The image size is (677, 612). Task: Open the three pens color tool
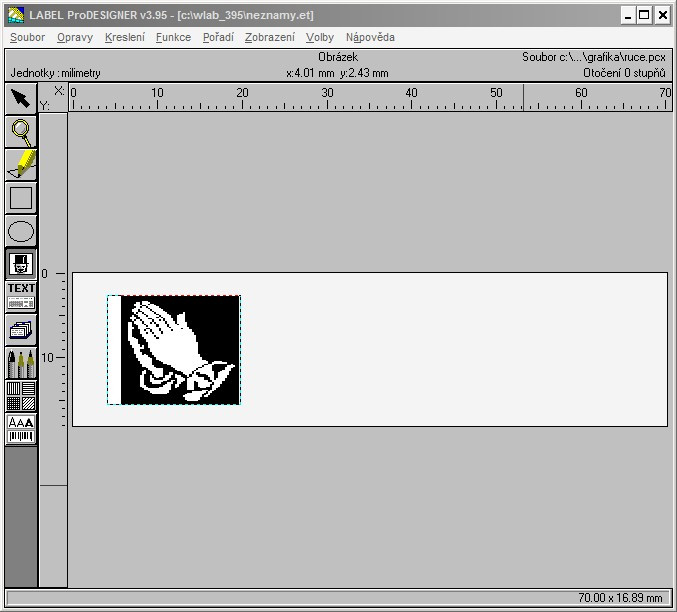[21, 363]
